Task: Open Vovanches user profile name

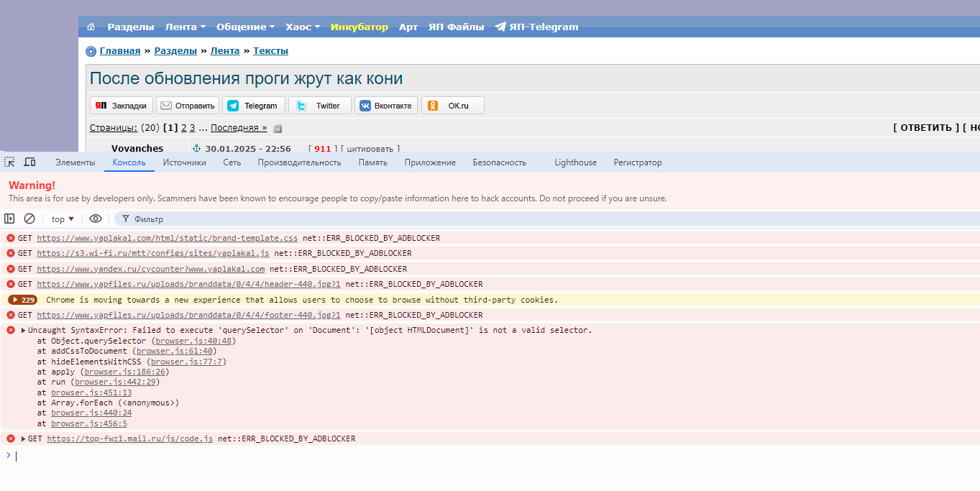Action: pos(137,148)
